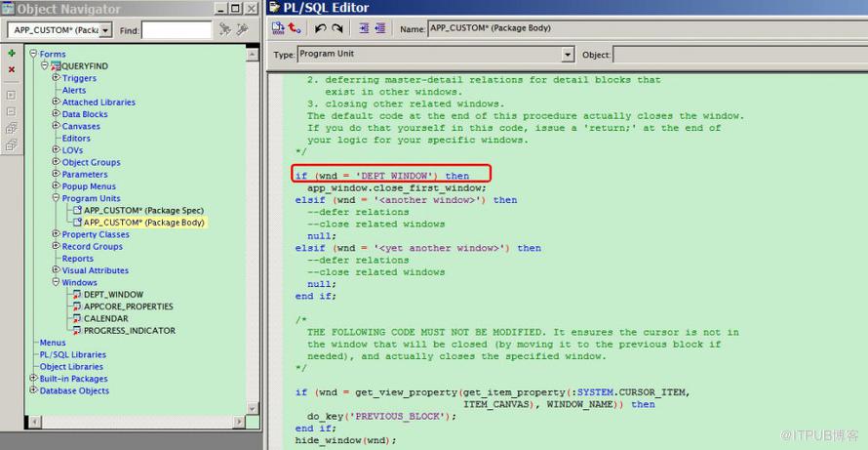Screen dimensions: 868x450
Task: Click the PROGRESS_INDICATOR window icon
Action: (x=77, y=330)
